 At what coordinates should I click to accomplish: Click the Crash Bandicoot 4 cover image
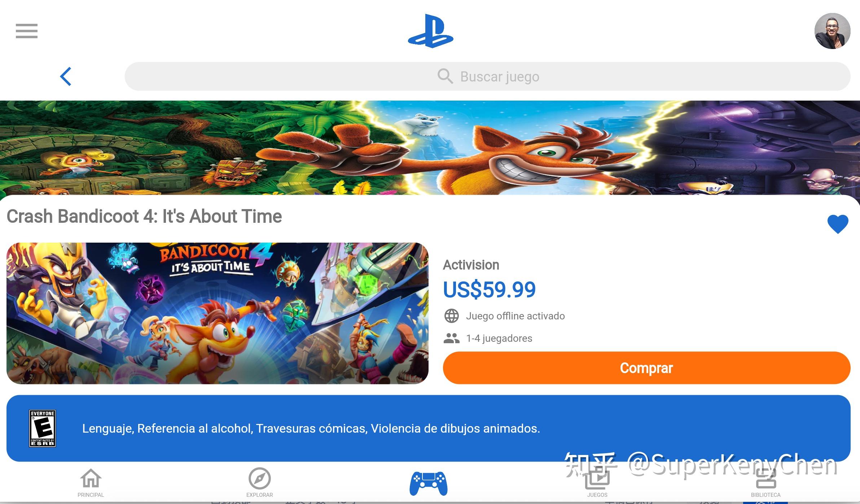218,313
